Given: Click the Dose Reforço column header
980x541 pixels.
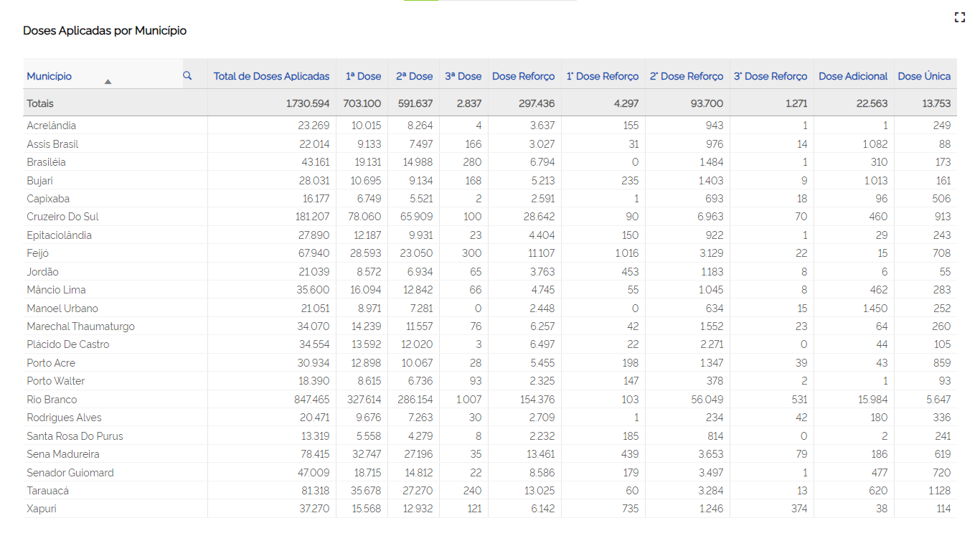Looking at the screenshot, I should point(523,76).
